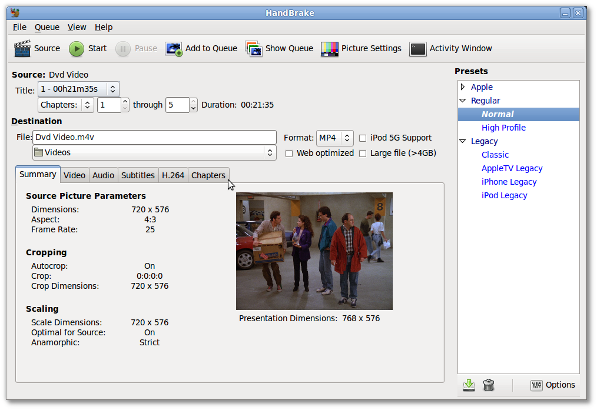The height and width of the screenshot is (410, 597).
Task: Open the Show Queue icon
Action: point(254,49)
